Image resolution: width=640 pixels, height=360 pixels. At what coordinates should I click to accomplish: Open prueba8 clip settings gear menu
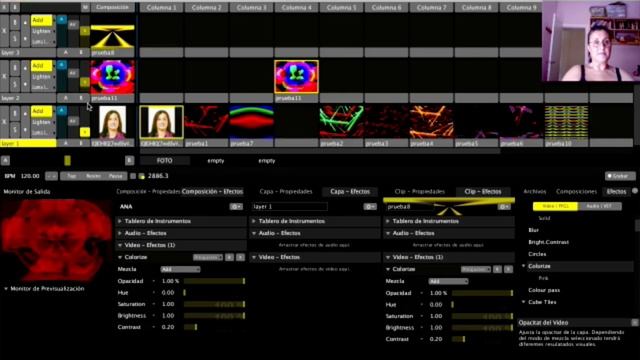point(504,207)
